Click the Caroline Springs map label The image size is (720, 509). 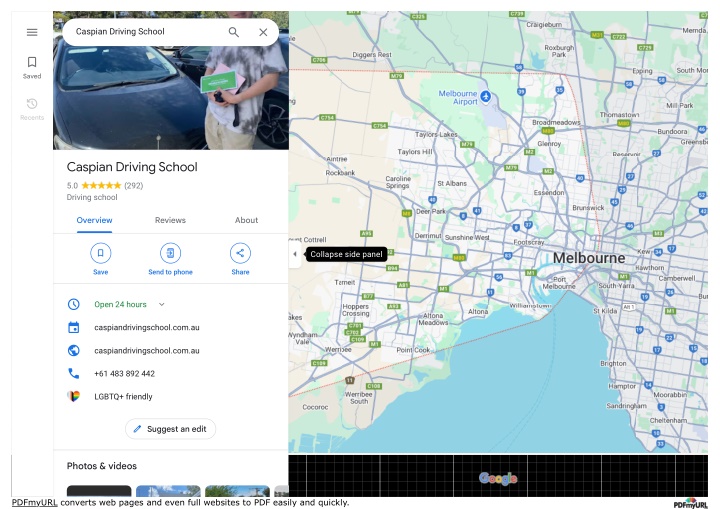[x=398, y=182]
